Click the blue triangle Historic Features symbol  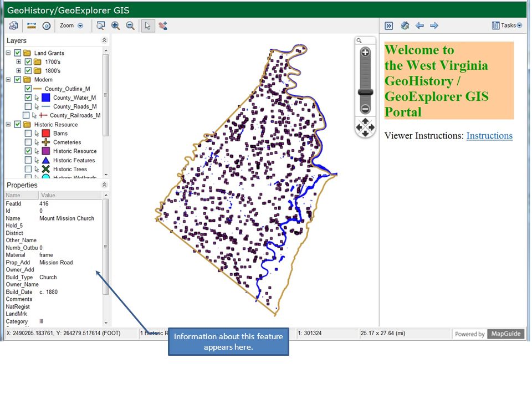[x=46, y=160]
